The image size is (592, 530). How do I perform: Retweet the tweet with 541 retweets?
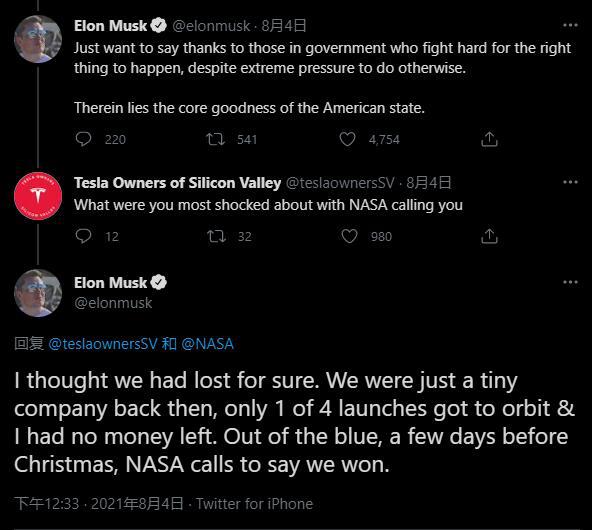tap(216, 139)
